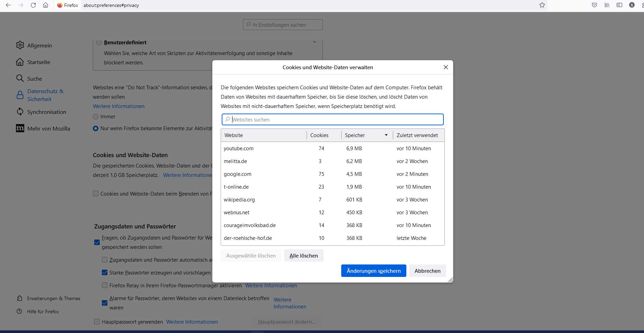Open Weitere Informationen link after Datenleck betroffen
Image resolution: width=644 pixels, height=333 pixels.
click(290, 303)
